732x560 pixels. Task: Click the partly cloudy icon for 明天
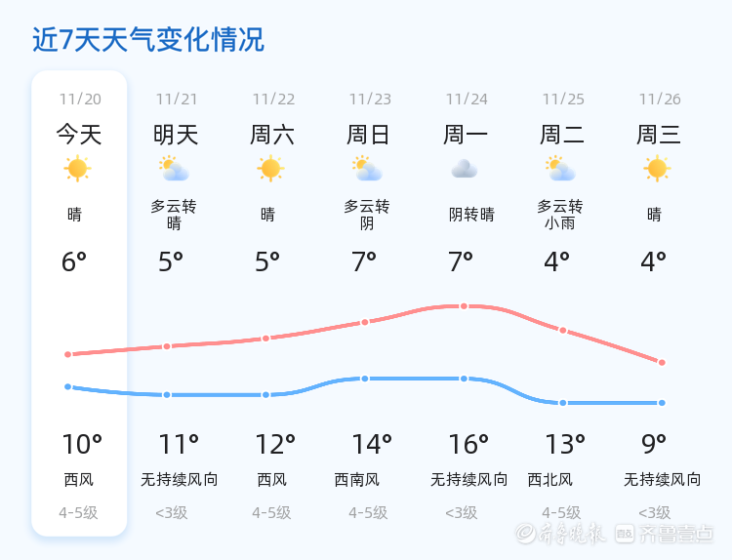(175, 170)
